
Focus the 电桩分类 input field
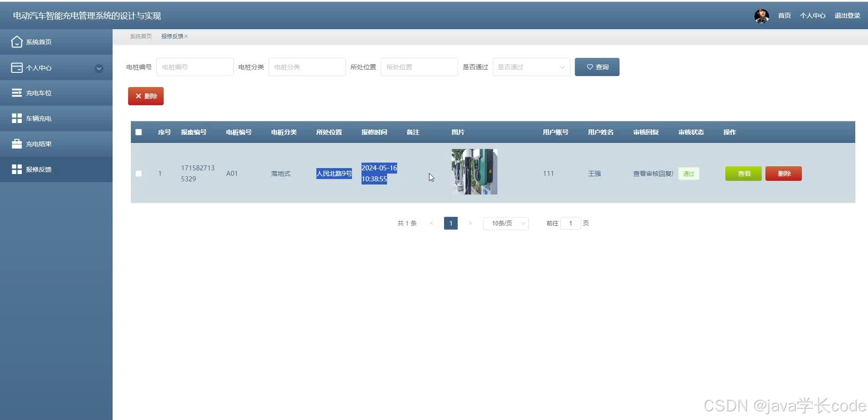[x=307, y=67]
